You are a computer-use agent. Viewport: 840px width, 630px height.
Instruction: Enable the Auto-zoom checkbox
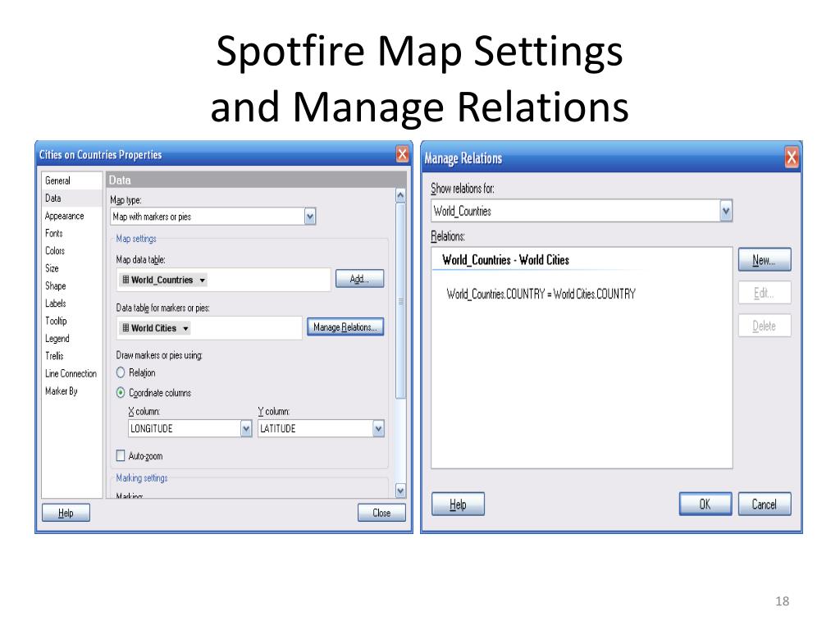[121, 456]
